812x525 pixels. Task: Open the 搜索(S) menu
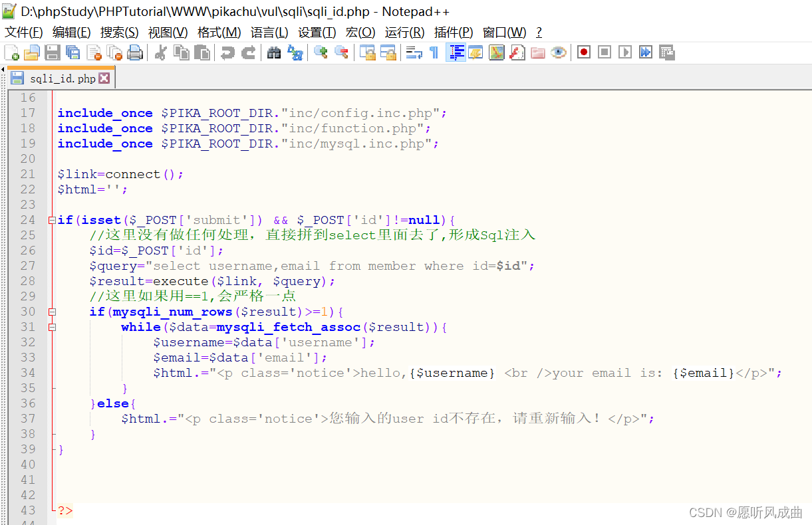pyautogui.click(x=120, y=33)
